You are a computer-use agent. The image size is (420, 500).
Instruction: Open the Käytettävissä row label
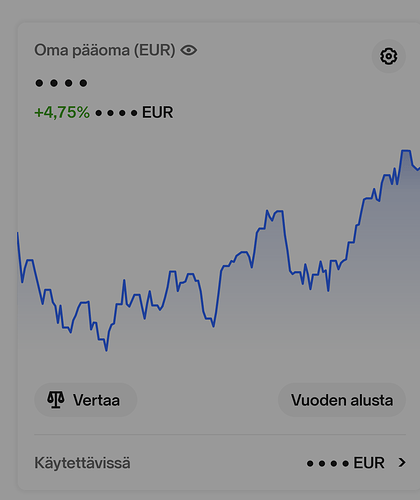tap(82, 463)
